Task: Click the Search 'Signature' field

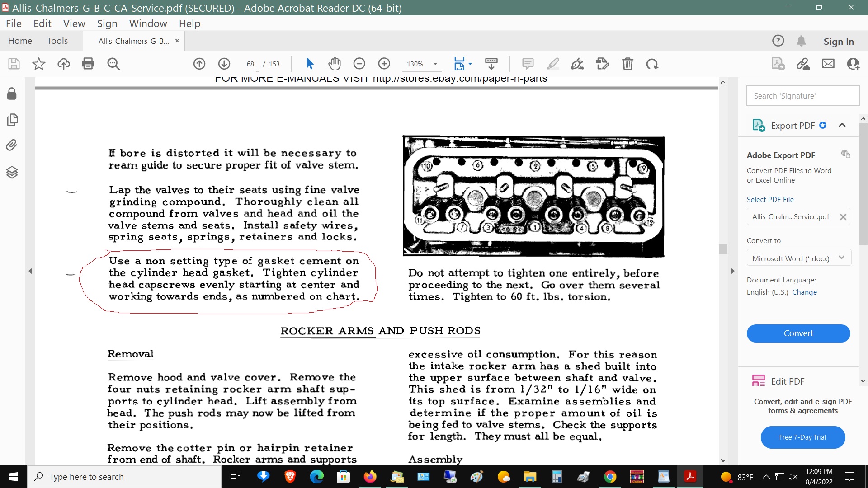Action: (x=802, y=96)
